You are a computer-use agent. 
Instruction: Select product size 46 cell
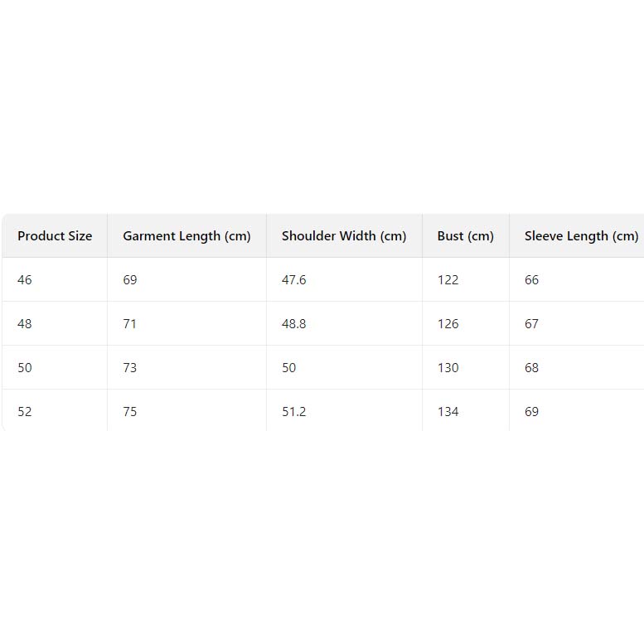pyautogui.click(x=25, y=280)
